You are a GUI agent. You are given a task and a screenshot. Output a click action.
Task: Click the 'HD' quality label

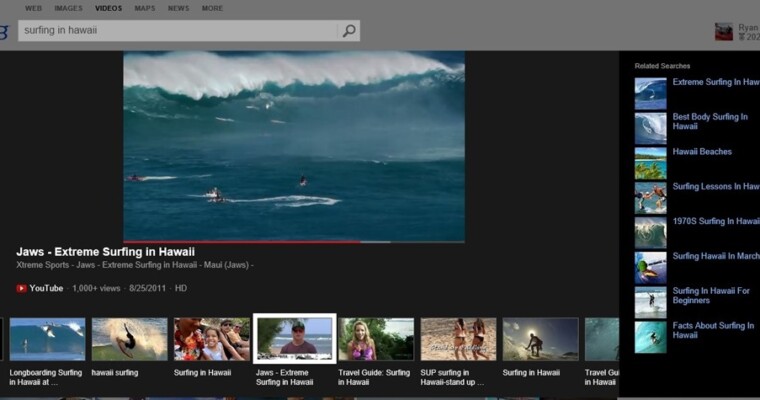coord(181,288)
